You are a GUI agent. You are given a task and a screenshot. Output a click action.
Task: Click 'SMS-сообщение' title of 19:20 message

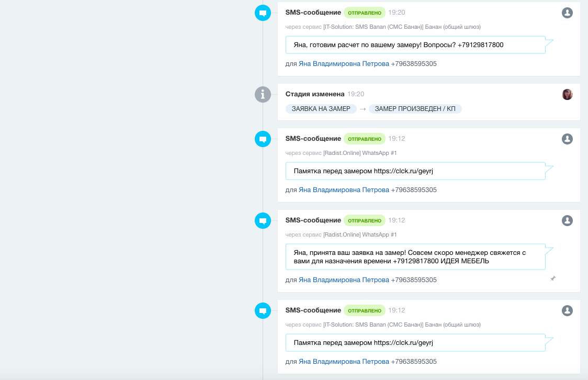[x=313, y=13]
